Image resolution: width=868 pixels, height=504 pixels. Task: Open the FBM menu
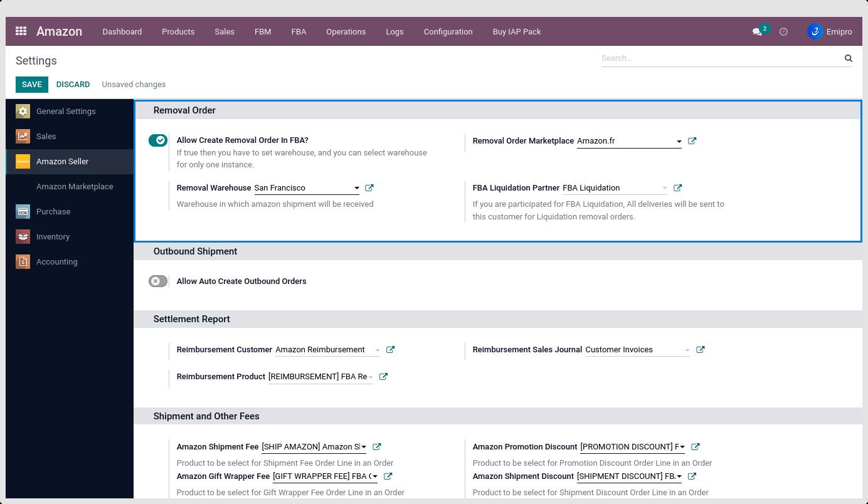click(x=263, y=31)
